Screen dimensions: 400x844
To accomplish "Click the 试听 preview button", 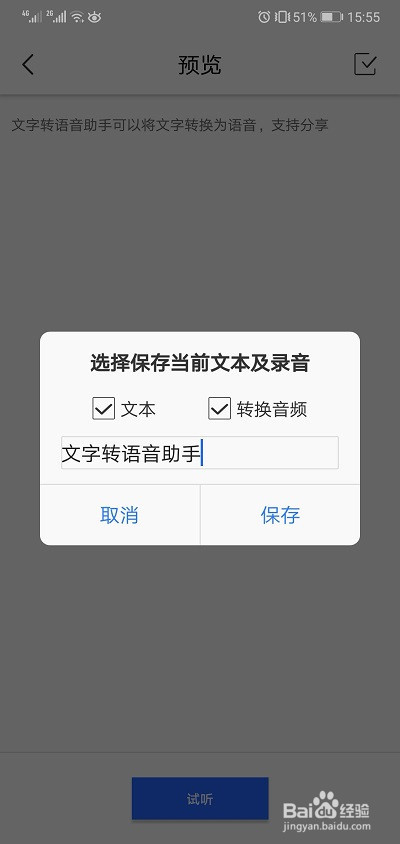I will 200,799.
